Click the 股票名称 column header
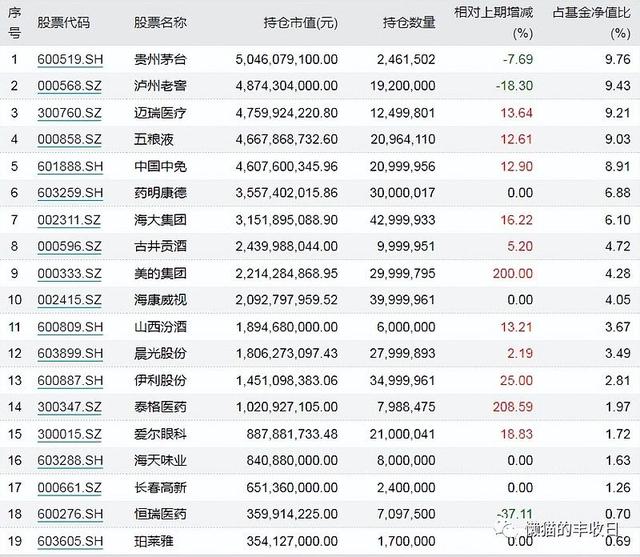640x557 pixels. (160, 22)
